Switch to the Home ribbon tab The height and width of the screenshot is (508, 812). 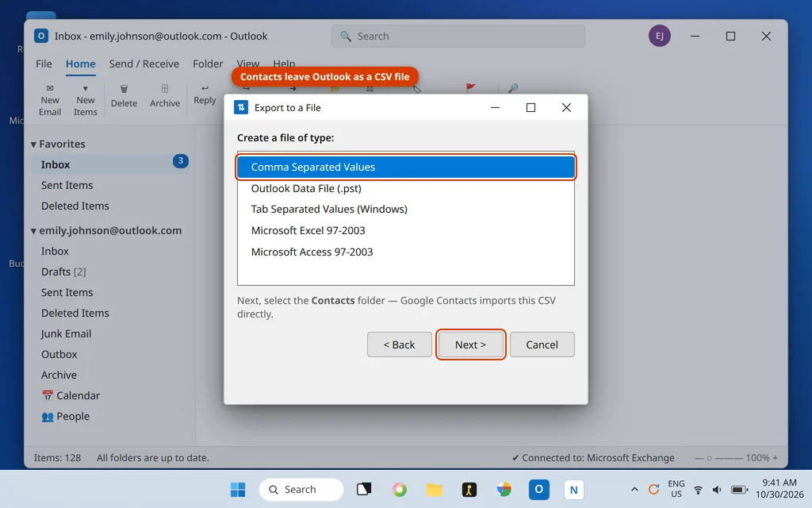pyautogui.click(x=80, y=63)
